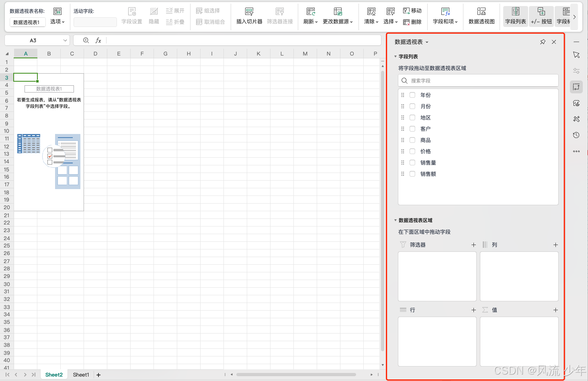Activate the cursor/selection tool in right sidebar
588x381 pixels.
point(576,54)
